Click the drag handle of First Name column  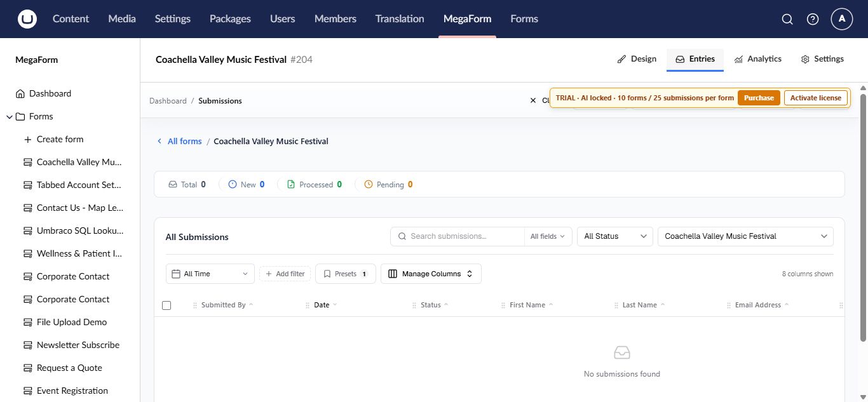pyautogui.click(x=503, y=305)
